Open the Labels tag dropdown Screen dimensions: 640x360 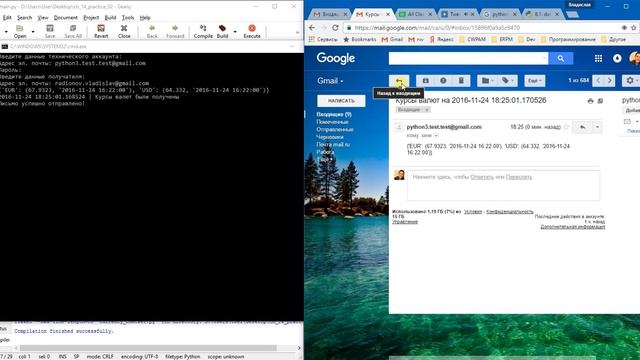508,81
